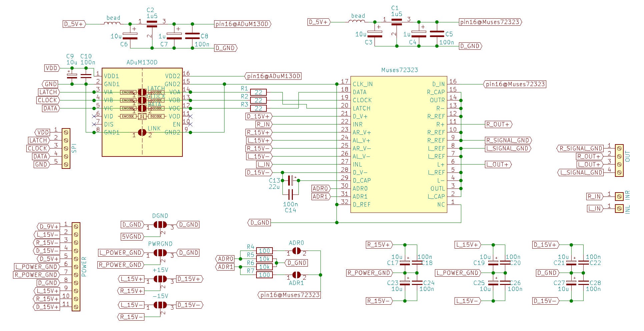The width and height of the screenshot is (644, 331).
Task: Select resistor R6 with value 10k
Action: [264, 267]
